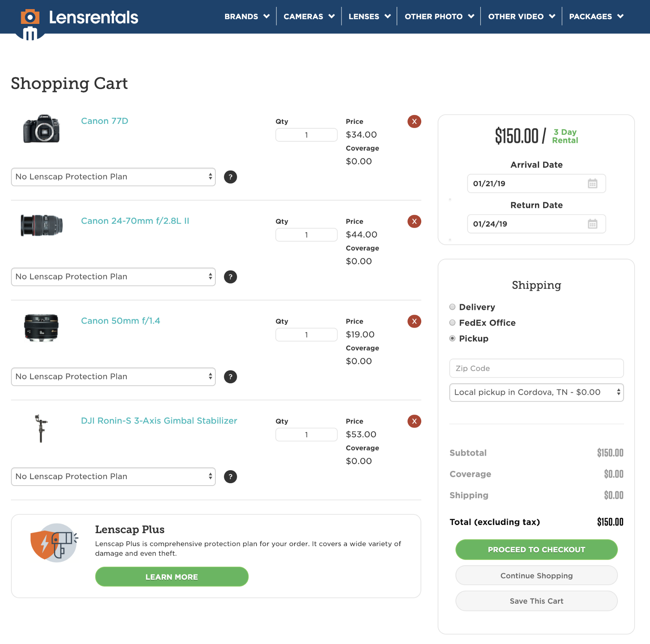This screenshot has height=644, width=650.
Task: Click the Lenscap Plus shield icon
Action: [54, 542]
